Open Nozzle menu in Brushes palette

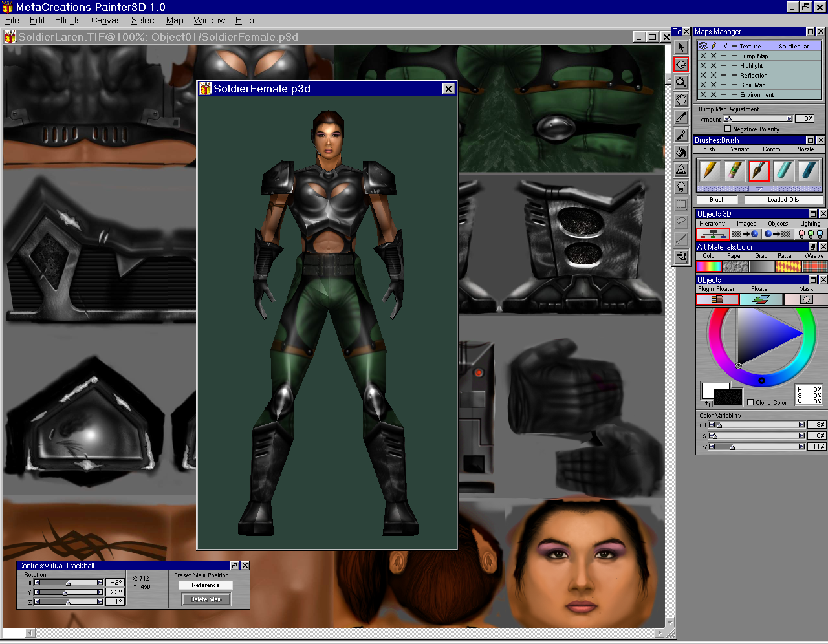click(805, 149)
